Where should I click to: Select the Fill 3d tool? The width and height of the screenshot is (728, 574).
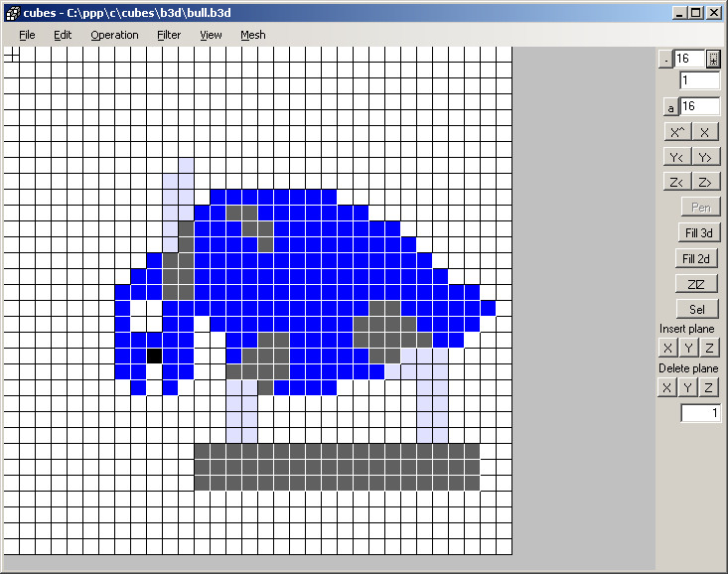coord(699,232)
